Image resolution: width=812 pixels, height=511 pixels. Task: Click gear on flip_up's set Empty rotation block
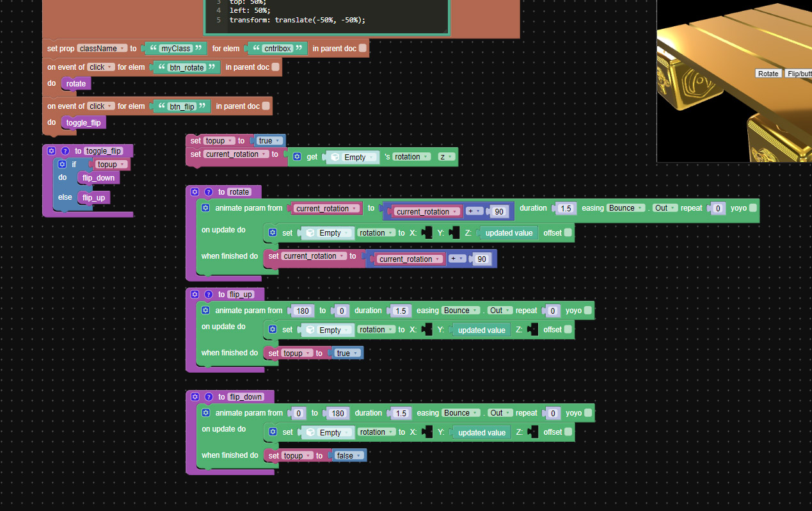click(x=273, y=330)
